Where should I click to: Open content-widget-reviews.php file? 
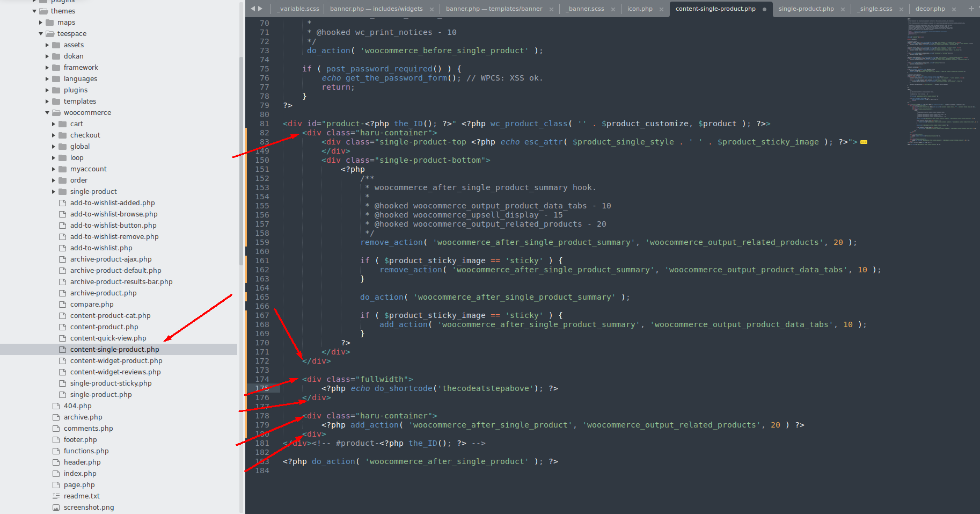[115, 372]
